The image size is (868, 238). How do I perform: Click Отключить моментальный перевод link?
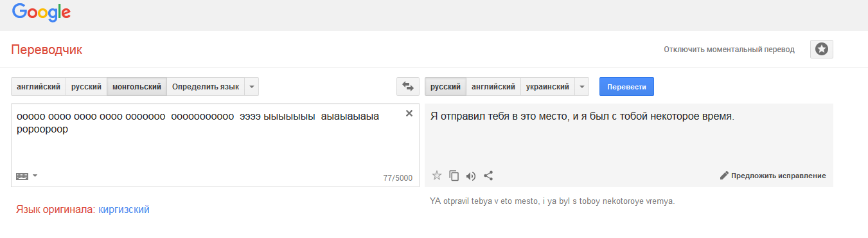click(x=729, y=49)
